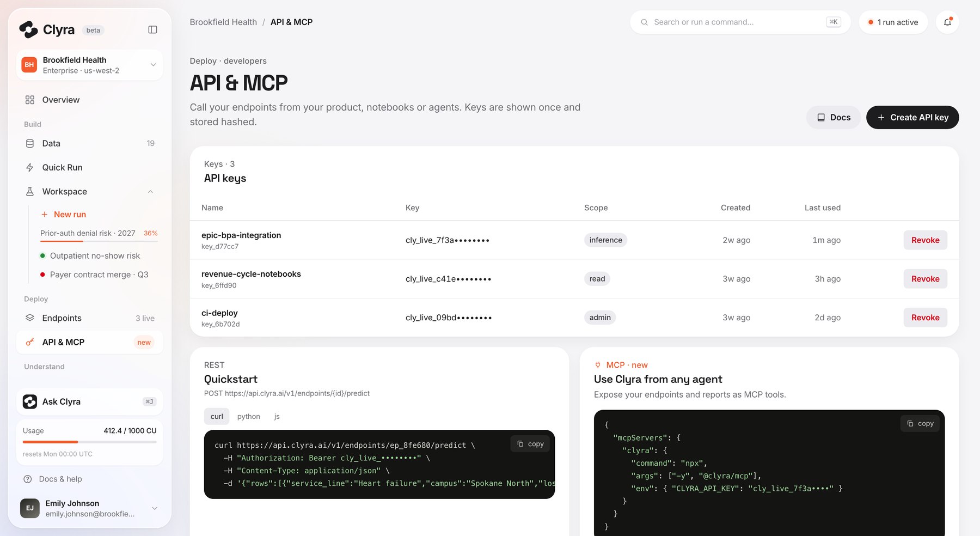Select API & MCP sidebar item
The width and height of the screenshot is (980, 536).
(89, 342)
